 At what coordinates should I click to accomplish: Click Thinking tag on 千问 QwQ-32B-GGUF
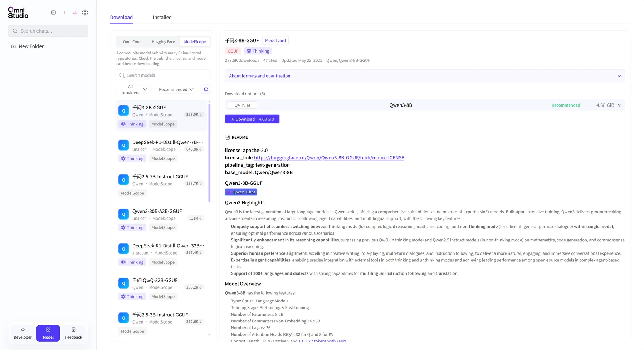(x=132, y=297)
